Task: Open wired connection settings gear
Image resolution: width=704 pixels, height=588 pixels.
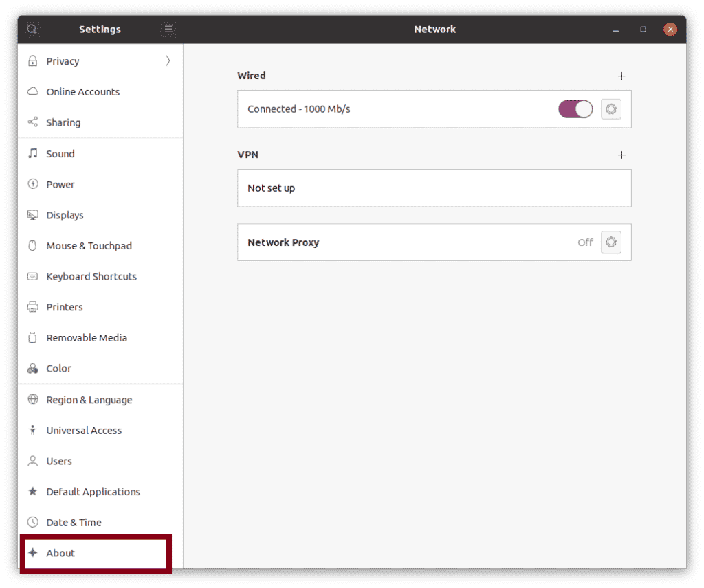Action: point(610,109)
